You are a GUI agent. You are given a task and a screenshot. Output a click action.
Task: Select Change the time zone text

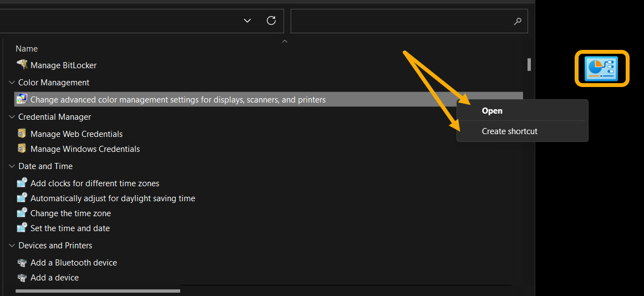coord(70,213)
